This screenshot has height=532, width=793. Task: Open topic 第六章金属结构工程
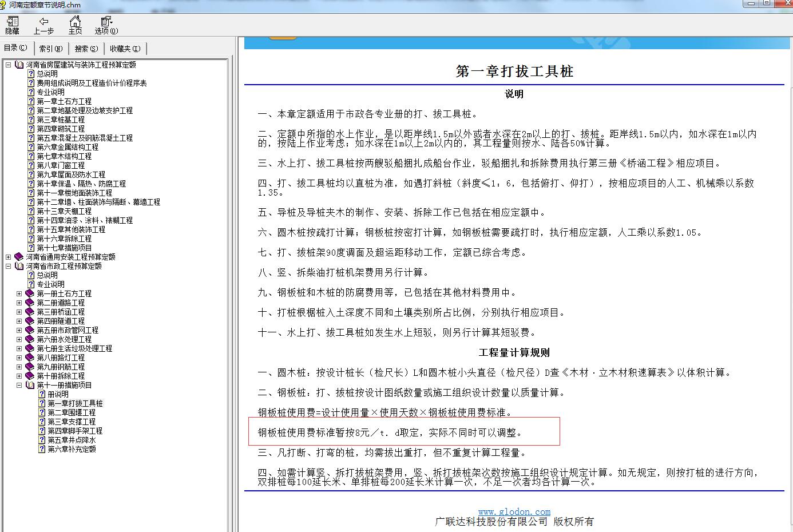tap(68, 147)
